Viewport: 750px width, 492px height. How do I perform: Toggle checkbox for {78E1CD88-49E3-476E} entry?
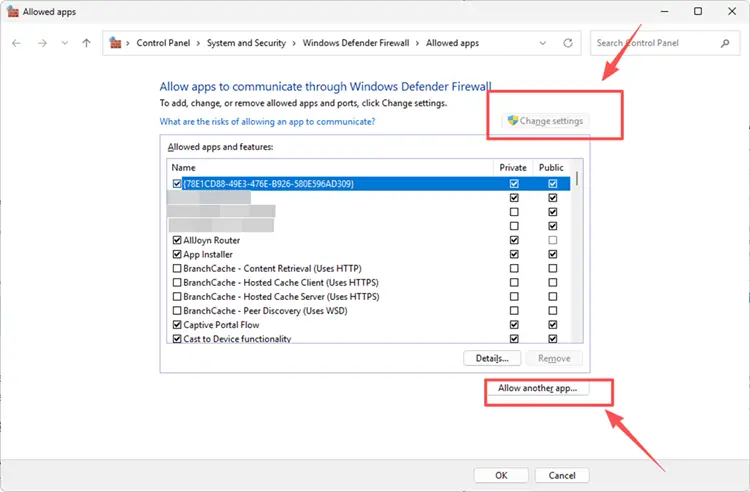[x=177, y=184]
